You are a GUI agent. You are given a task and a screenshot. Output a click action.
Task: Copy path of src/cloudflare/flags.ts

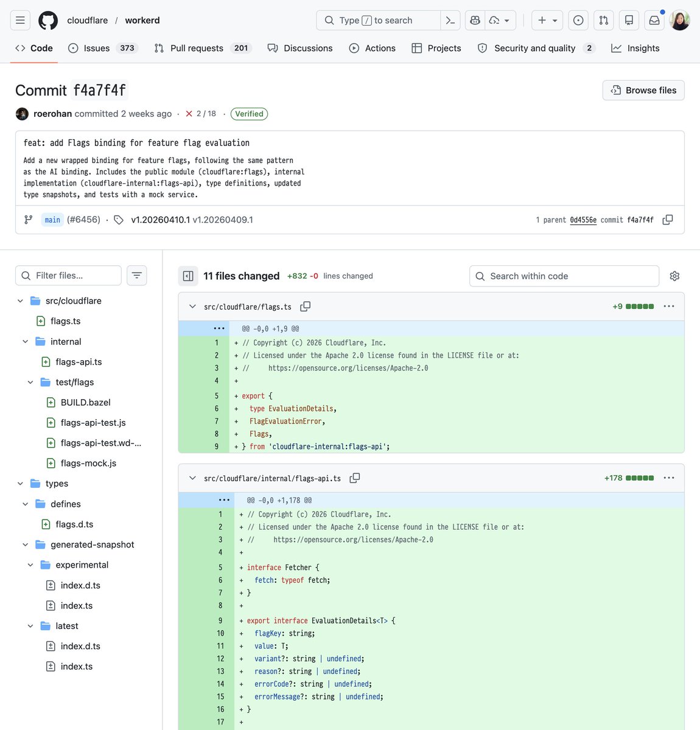pyautogui.click(x=306, y=307)
